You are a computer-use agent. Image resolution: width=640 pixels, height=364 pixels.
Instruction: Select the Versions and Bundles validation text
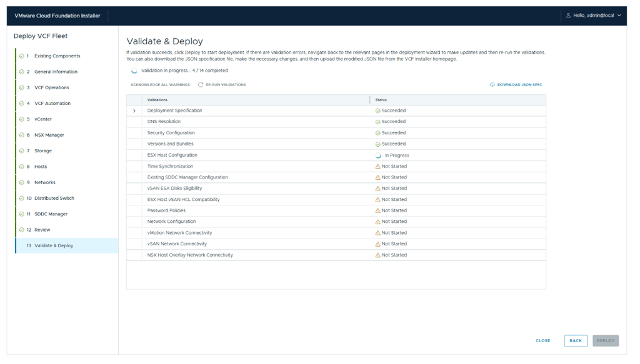tap(170, 144)
